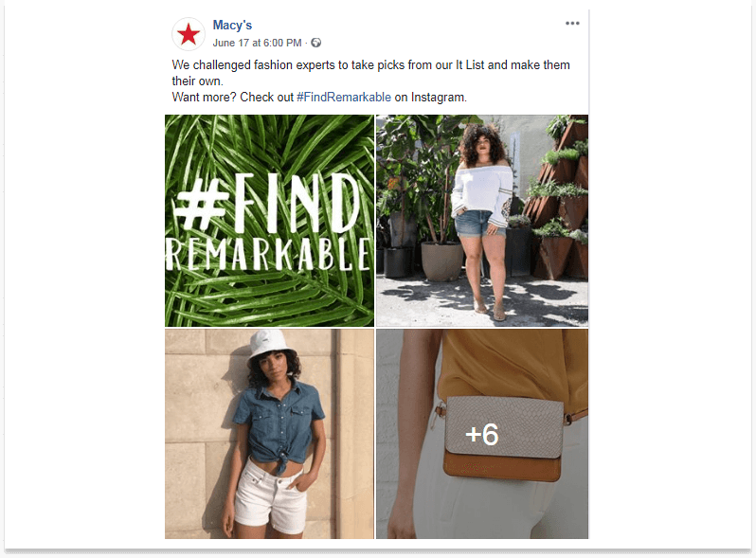Click the white shorts in bucket hat photo
Screen dimensions: 756x558
pyautogui.click(x=270, y=496)
